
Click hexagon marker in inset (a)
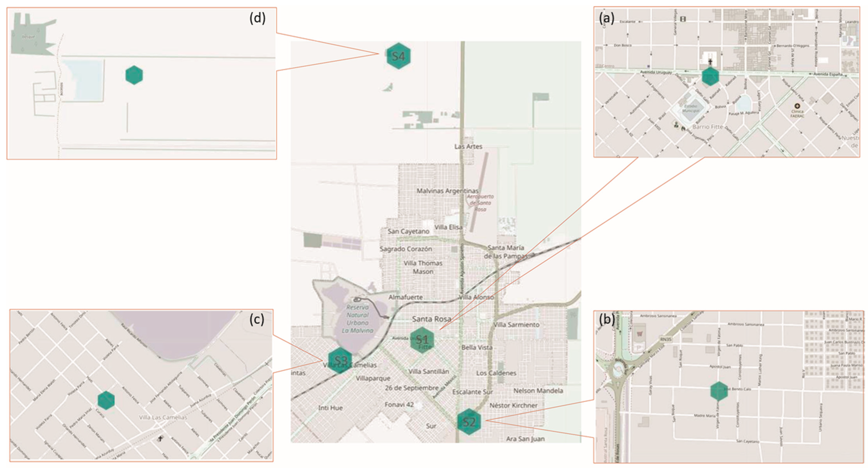pos(710,76)
